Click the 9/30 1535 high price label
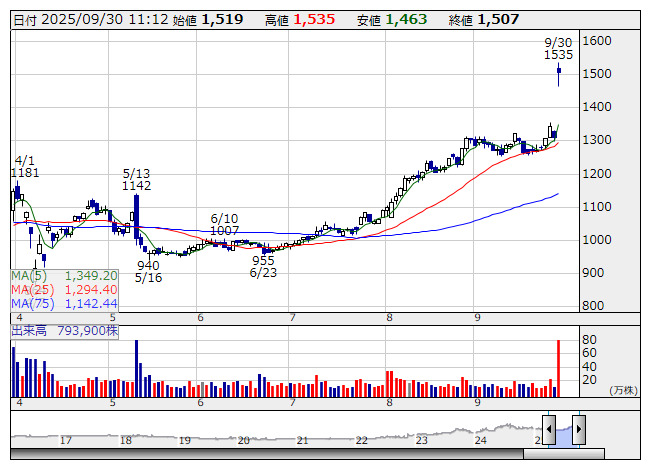 558,49
